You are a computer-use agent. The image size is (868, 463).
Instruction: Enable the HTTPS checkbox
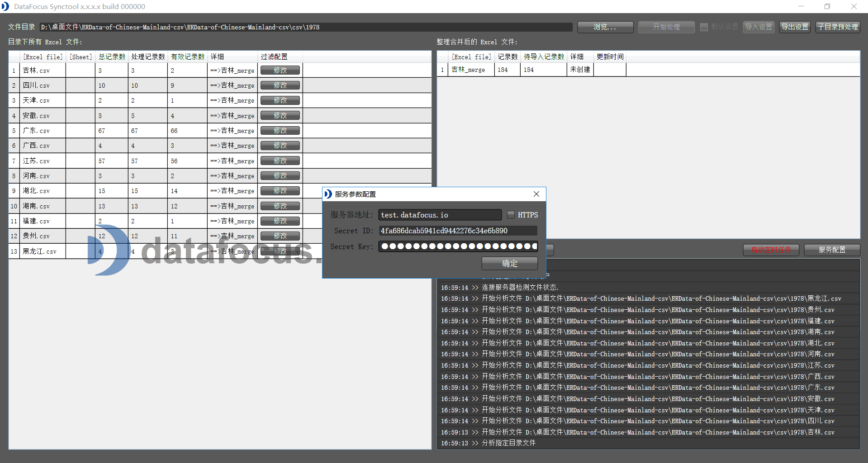511,215
